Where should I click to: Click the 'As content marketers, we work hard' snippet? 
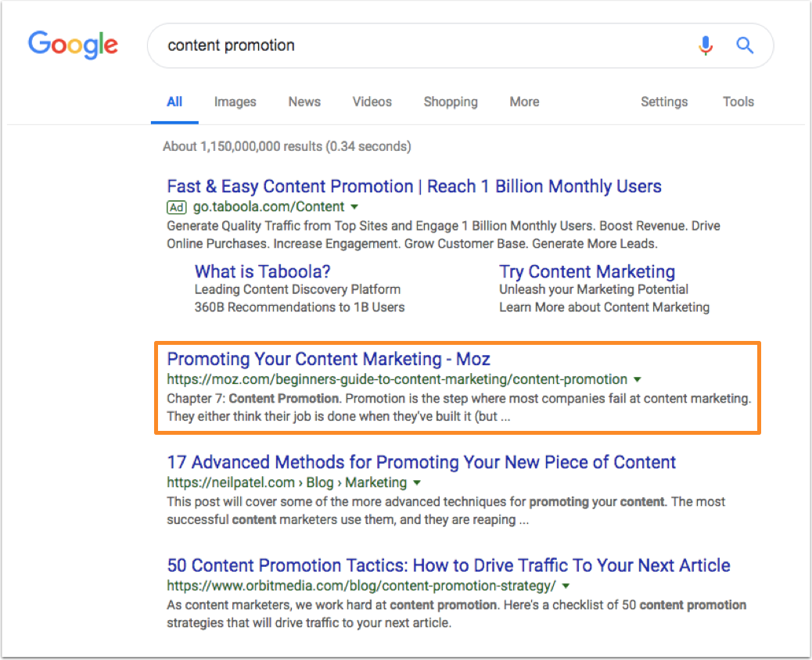[x=456, y=614]
